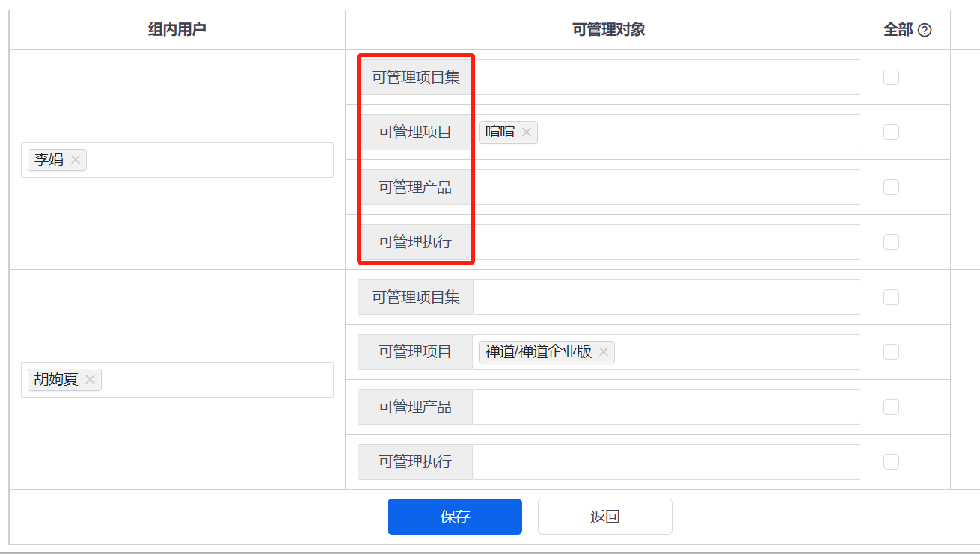Click the 返回 button
Screen dimensions: 980x554
(x=604, y=517)
